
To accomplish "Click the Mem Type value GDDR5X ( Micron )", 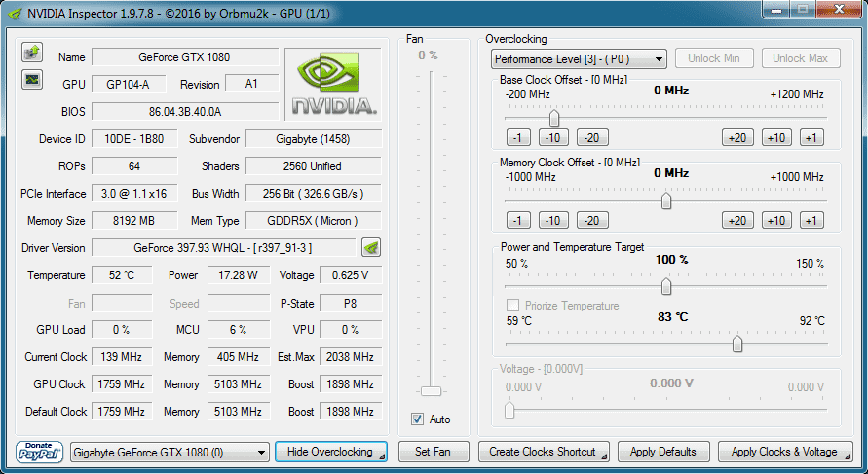I will [314, 221].
